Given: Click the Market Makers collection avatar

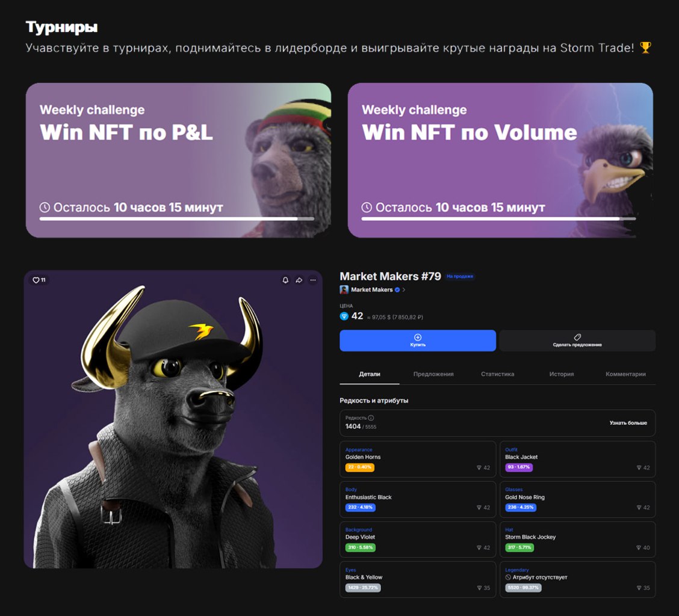Looking at the screenshot, I should click(344, 289).
